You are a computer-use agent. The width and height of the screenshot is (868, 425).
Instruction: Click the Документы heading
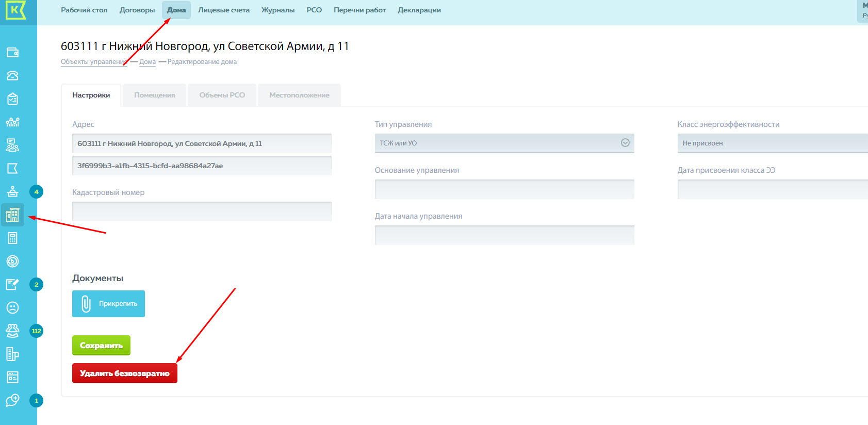pyautogui.click(x=97, y=278)
